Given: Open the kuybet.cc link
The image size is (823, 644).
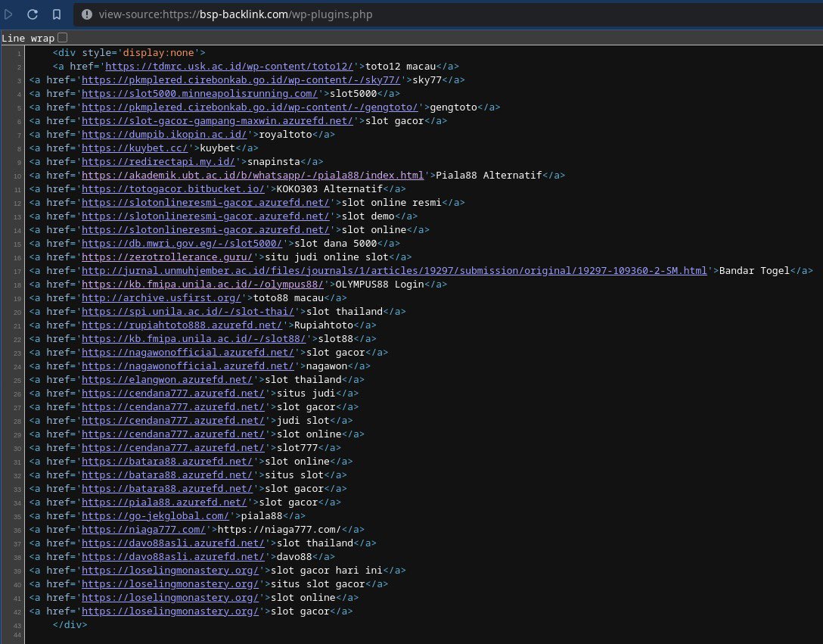Looking at the screenshot, I should point(135,148).
